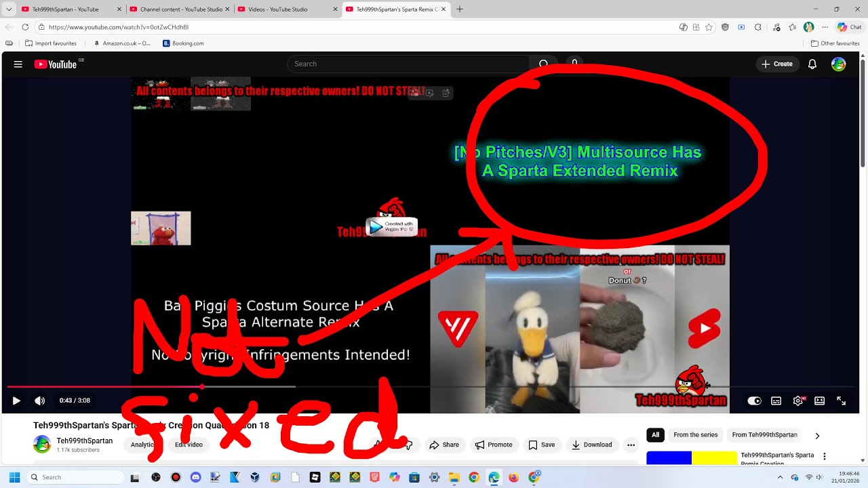Screen dimensions: 868x488
Task: Open the Other favourites folder
Action: [x=835, y=43]
